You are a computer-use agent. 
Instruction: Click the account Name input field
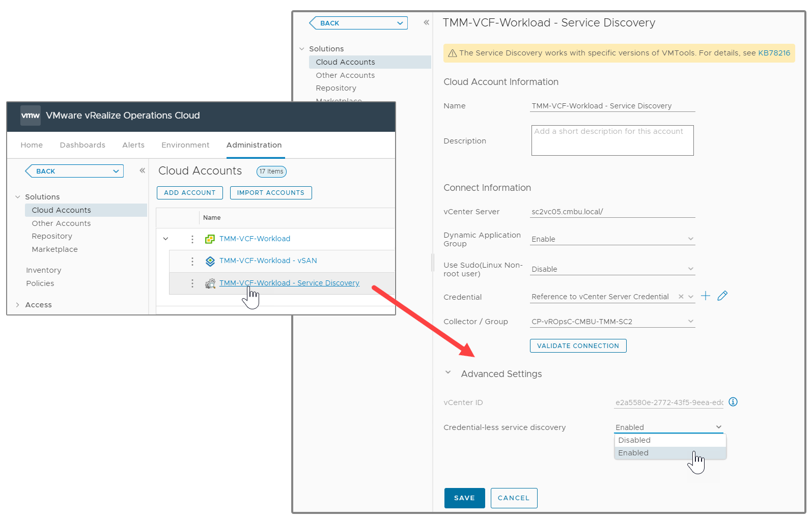point(612,106)
